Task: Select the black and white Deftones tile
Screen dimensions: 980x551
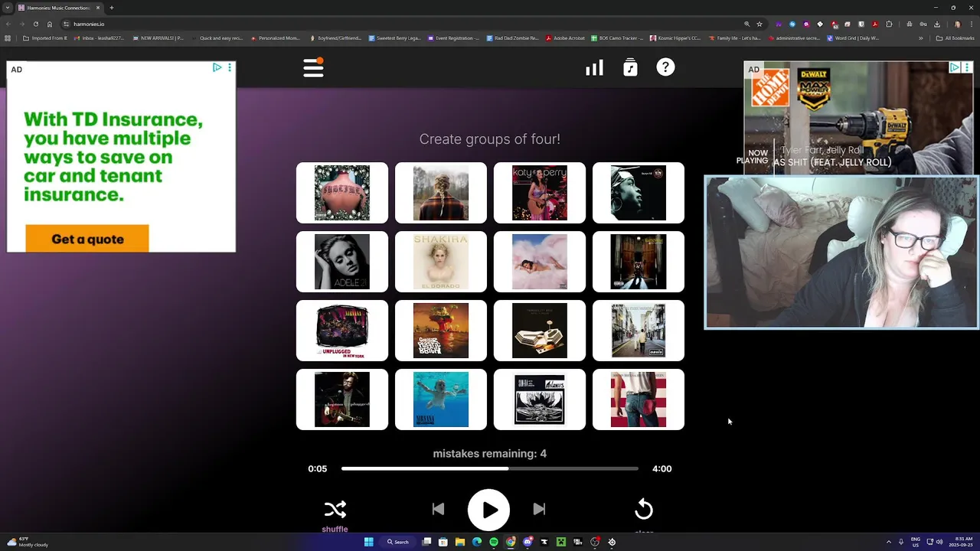Action: [x=540, y=399]
